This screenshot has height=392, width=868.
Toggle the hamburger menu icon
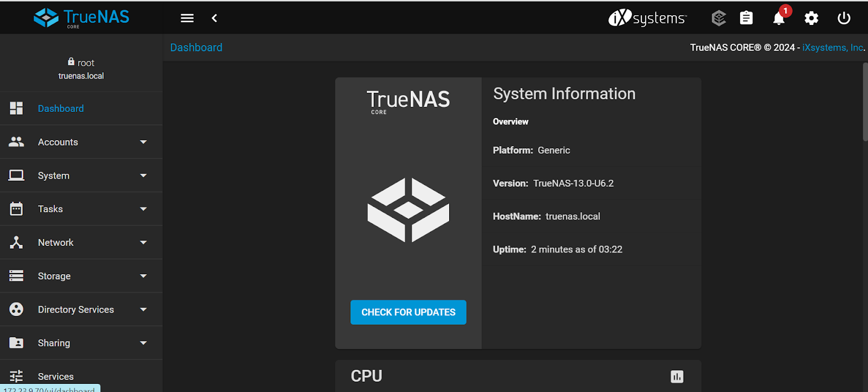pos(187,18)
